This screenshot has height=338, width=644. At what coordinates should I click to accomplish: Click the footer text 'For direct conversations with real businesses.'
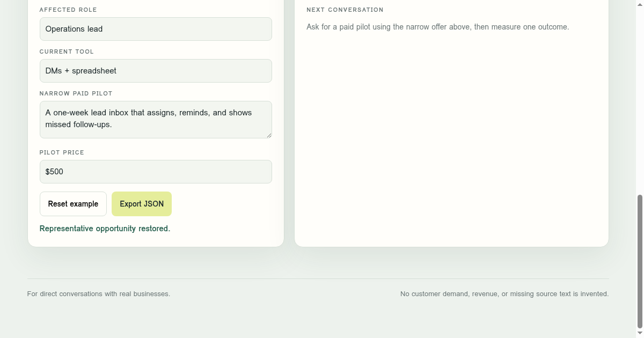pos(99,294)
